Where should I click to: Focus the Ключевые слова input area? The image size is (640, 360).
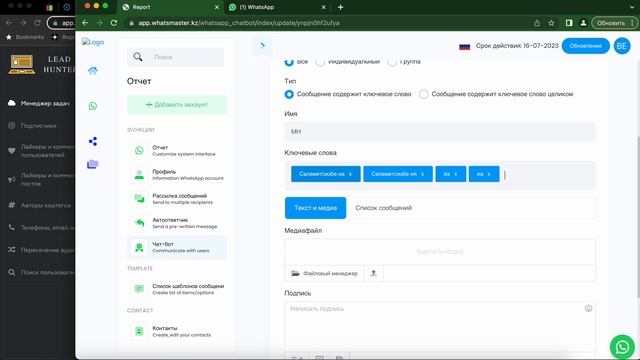tap(440, 175)
